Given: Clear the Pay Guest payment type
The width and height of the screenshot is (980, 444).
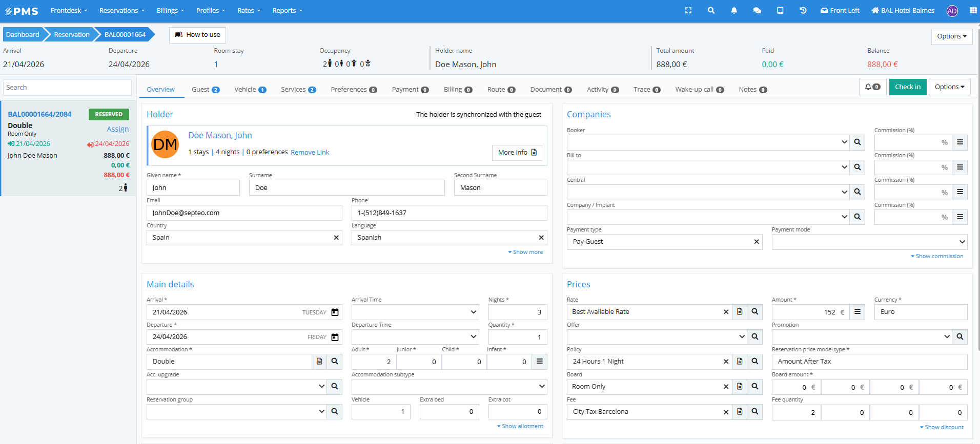Looking at the screenshot, I should pos(757,242).
